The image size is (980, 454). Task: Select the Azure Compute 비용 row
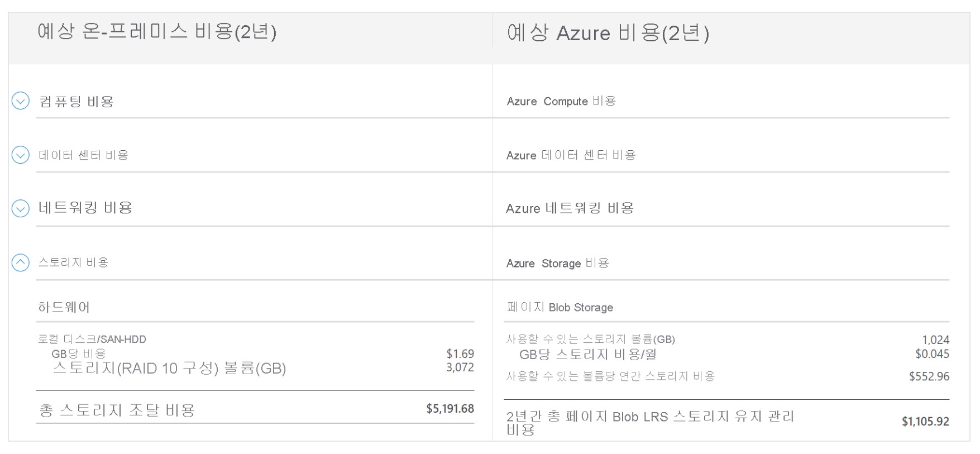coord(561,102)
